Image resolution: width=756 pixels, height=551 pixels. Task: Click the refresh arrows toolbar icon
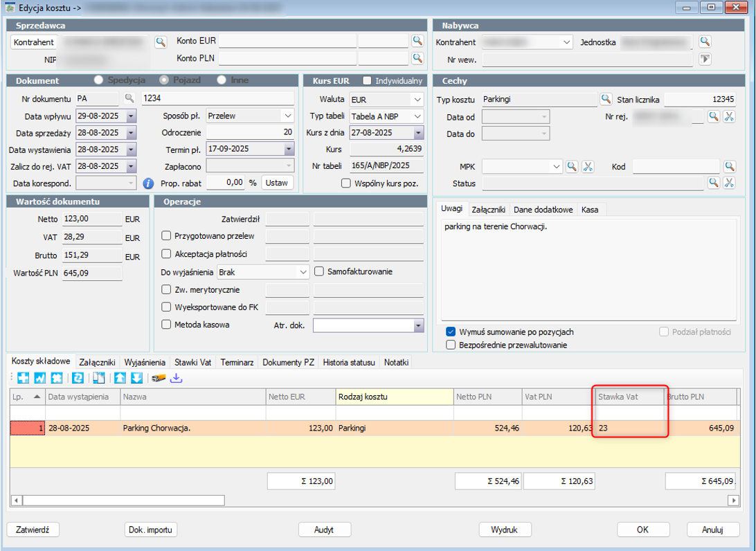[78, 378]
